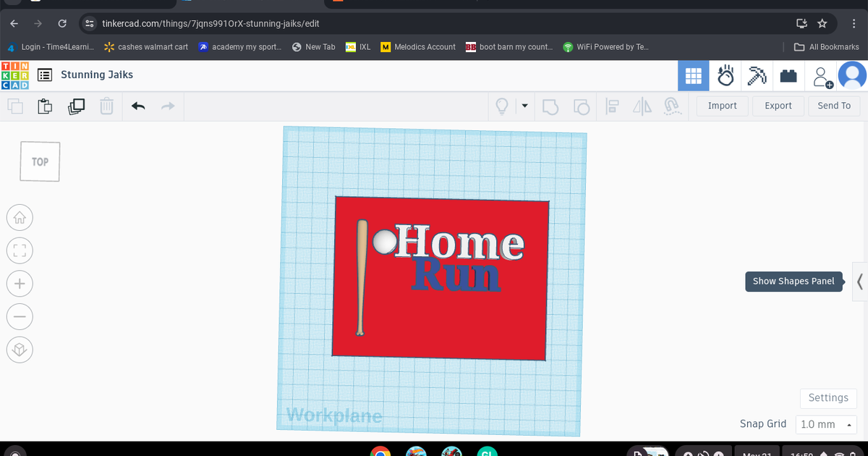Click the Group shapes icon
868x456 pixels.
click(550, 106)
